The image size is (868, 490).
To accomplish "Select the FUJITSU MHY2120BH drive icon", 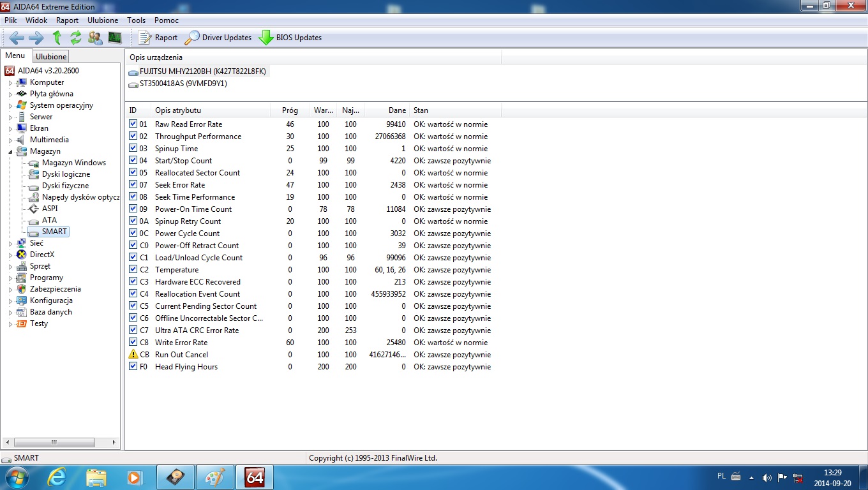I will [x=133, y=72].
